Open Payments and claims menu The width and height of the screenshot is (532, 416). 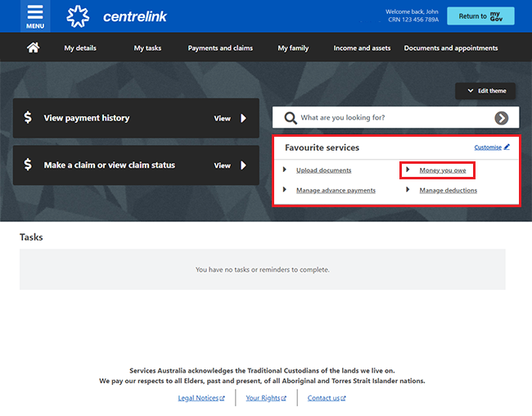(x=221, y=48)
